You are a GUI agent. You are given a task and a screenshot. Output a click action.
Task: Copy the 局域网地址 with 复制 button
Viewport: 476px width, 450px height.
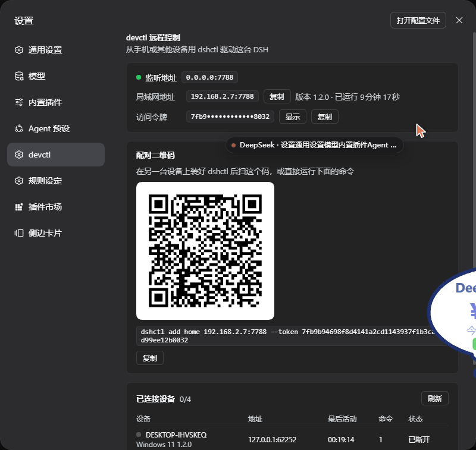(x=277, y=97)
